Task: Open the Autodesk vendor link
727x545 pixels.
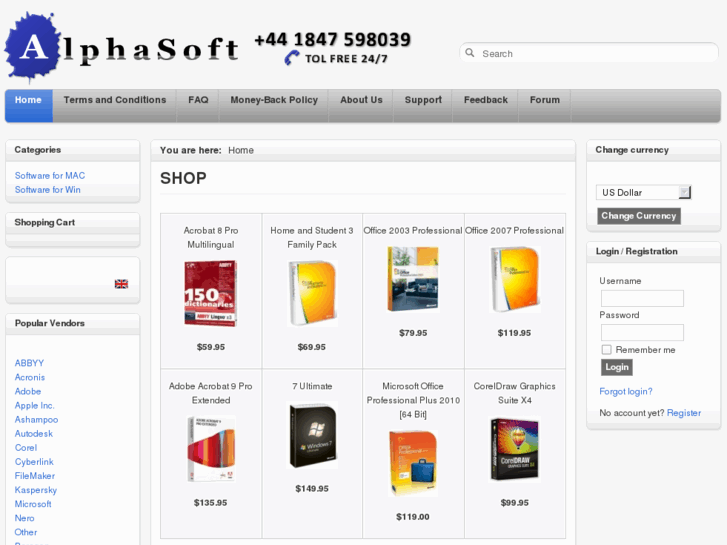Action: click(34, 434)
